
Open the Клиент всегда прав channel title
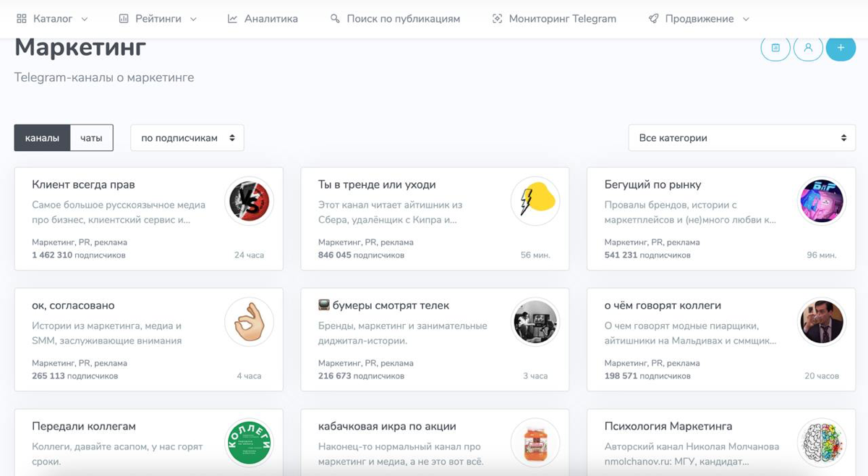click(x=83, y=184)
